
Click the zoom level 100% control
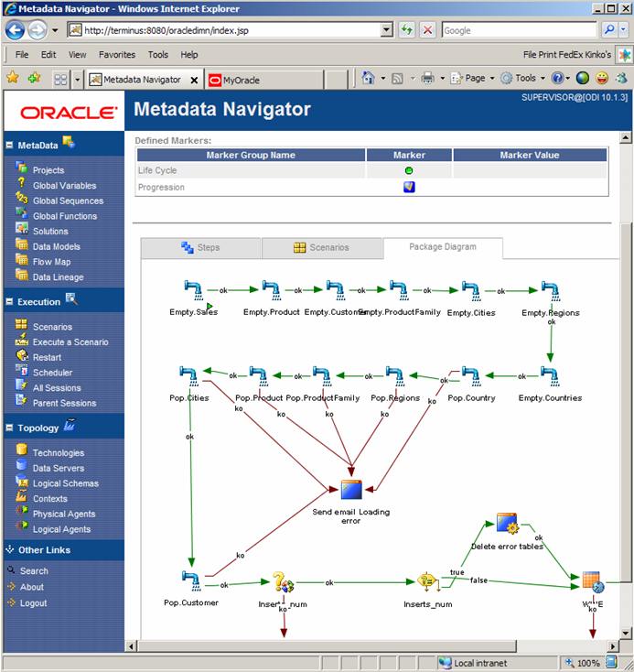pyautogui.click(x=588, y=663)
